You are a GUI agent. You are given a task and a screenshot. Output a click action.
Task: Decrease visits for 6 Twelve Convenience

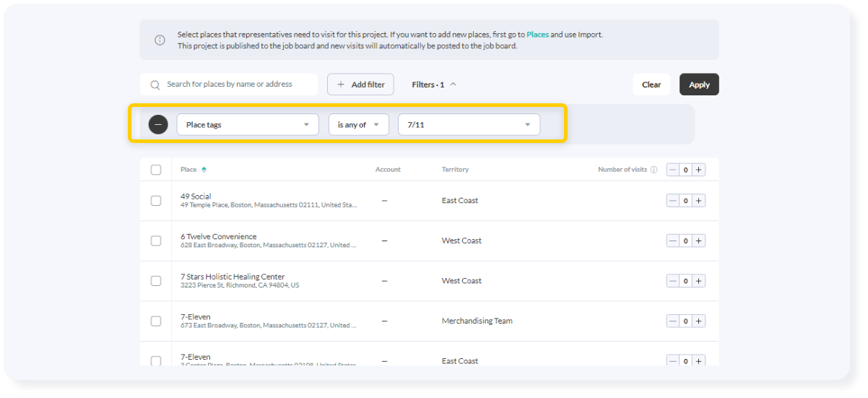[x=673, y=241]
